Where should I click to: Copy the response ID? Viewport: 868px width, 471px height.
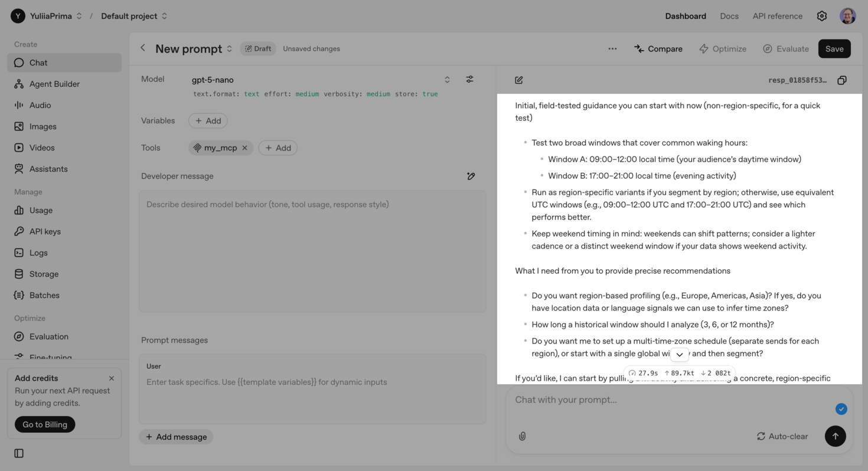coord(842,80)
